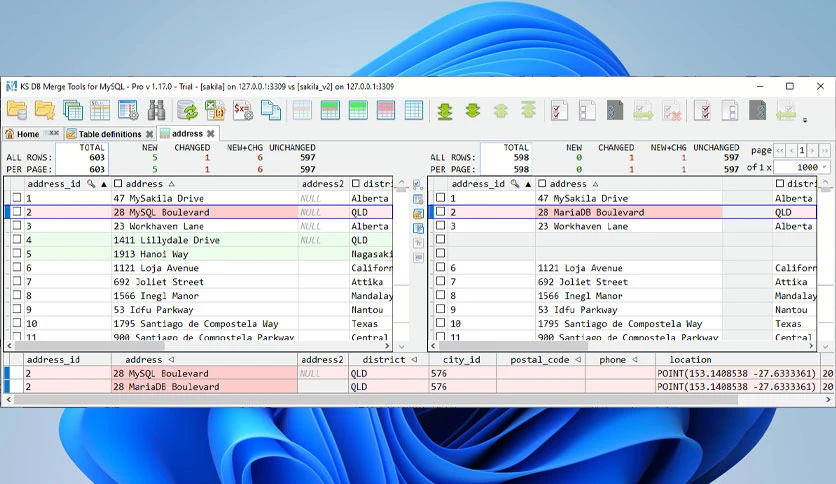Check the right row 6 Loja Avenue checkbox

click(x=440, y=267)
